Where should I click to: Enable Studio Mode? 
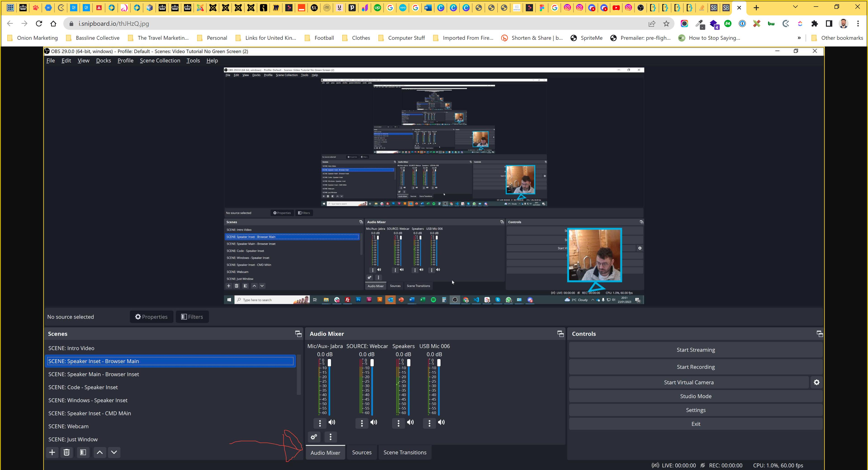[696, 396]
